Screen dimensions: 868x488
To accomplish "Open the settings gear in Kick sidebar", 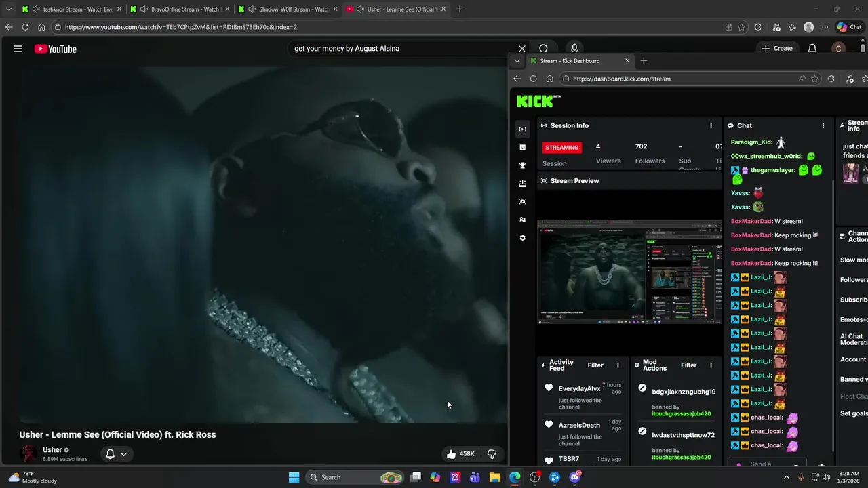I will click(522, 238).
